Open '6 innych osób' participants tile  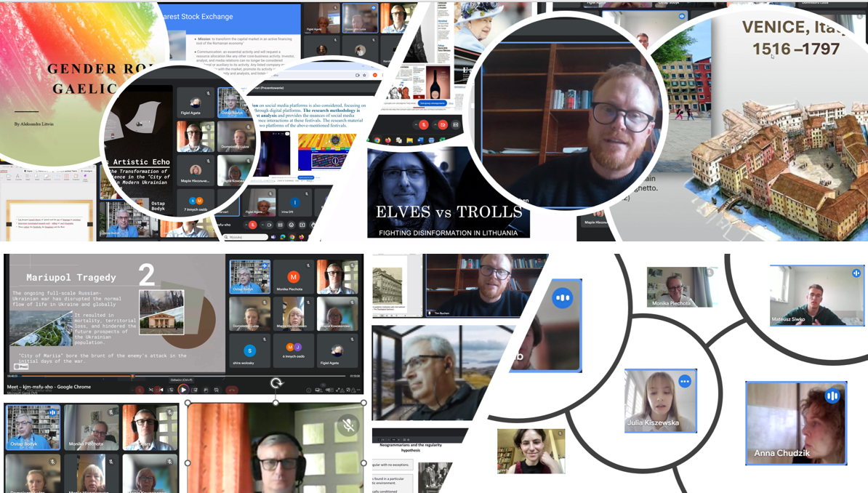click(294, 350)
